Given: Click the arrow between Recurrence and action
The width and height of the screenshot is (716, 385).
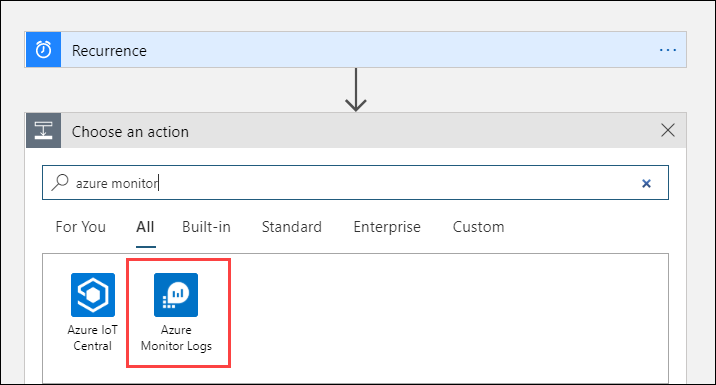Looking at the screenshot, I should 356,90.
